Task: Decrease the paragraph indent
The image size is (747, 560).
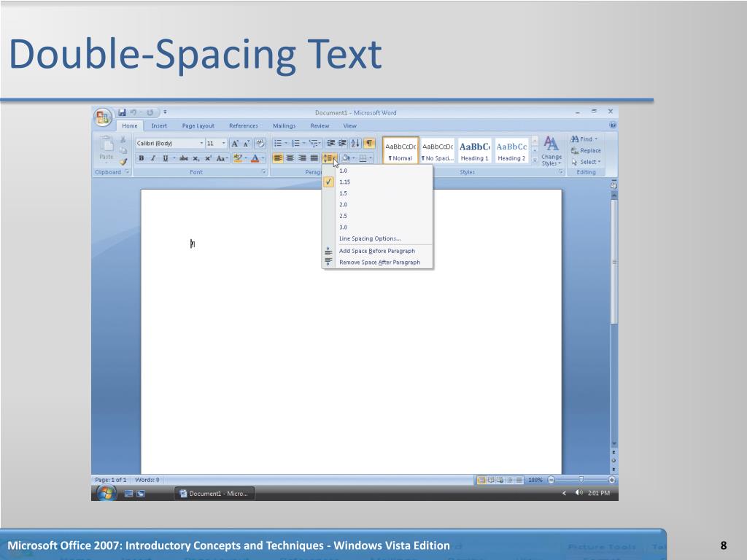Action: point(330,144)
